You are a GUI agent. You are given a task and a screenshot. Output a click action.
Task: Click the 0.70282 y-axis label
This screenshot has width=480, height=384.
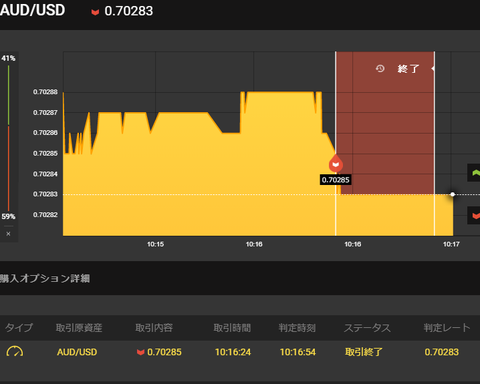45,215
